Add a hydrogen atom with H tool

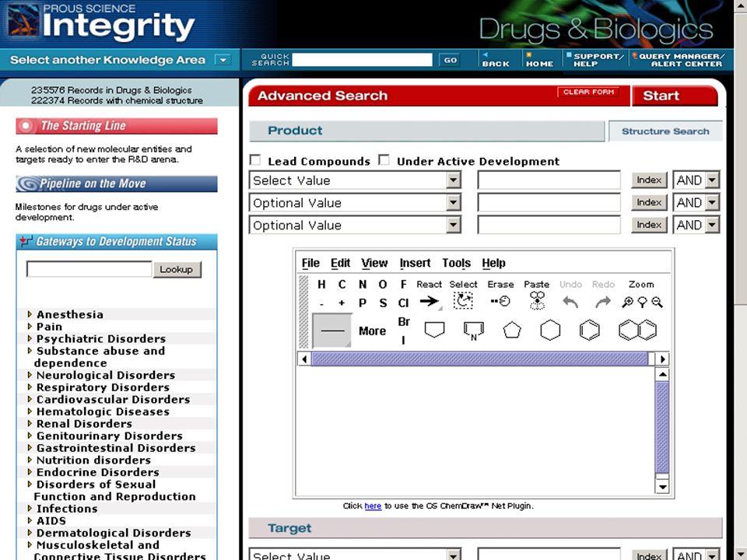tap(321, 285)
